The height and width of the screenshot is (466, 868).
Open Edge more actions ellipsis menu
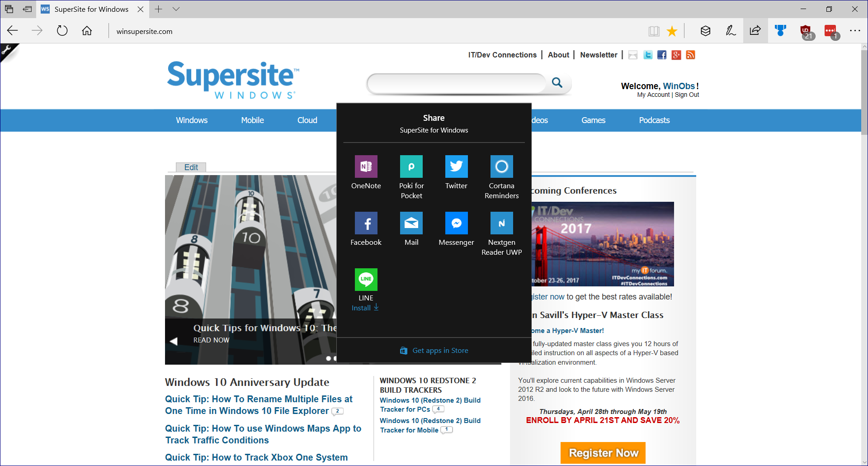(855, 31)
